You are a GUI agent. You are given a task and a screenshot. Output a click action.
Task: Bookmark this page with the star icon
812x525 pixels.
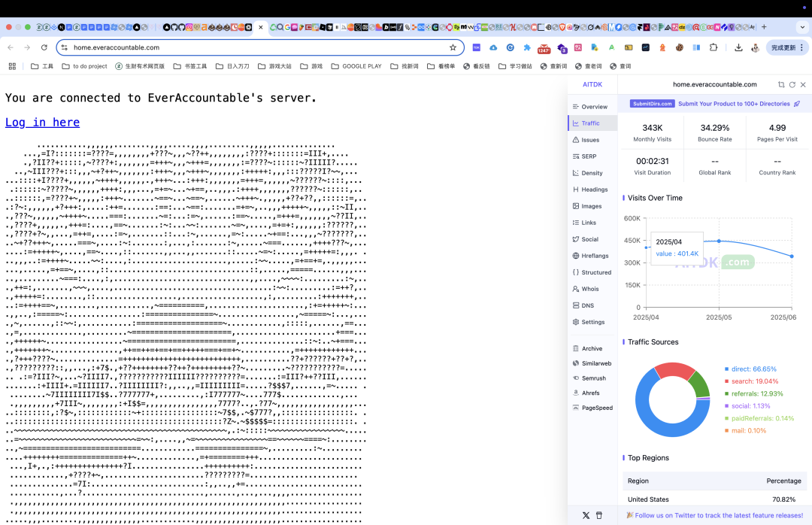tap(453, 47)
